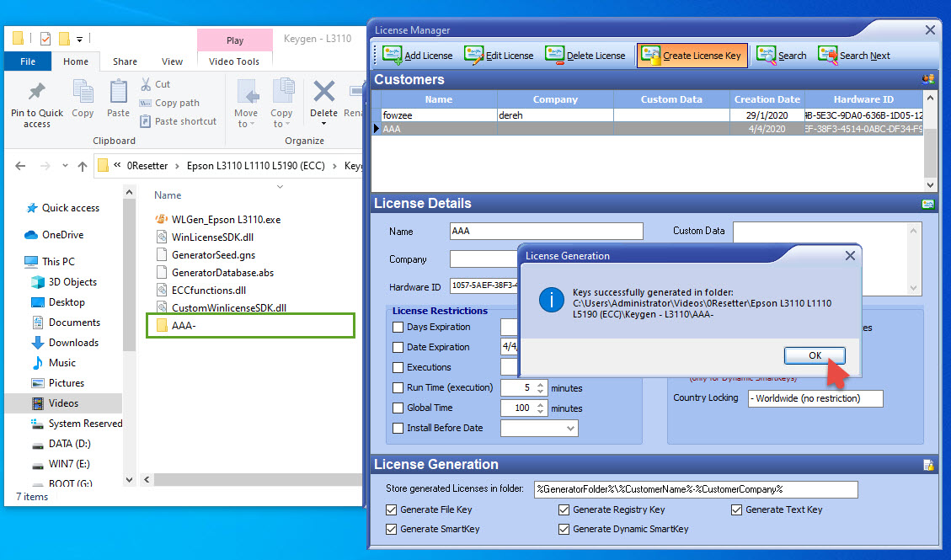
Task: Click the Name column sort chevron
Action: tap(280, 187)
